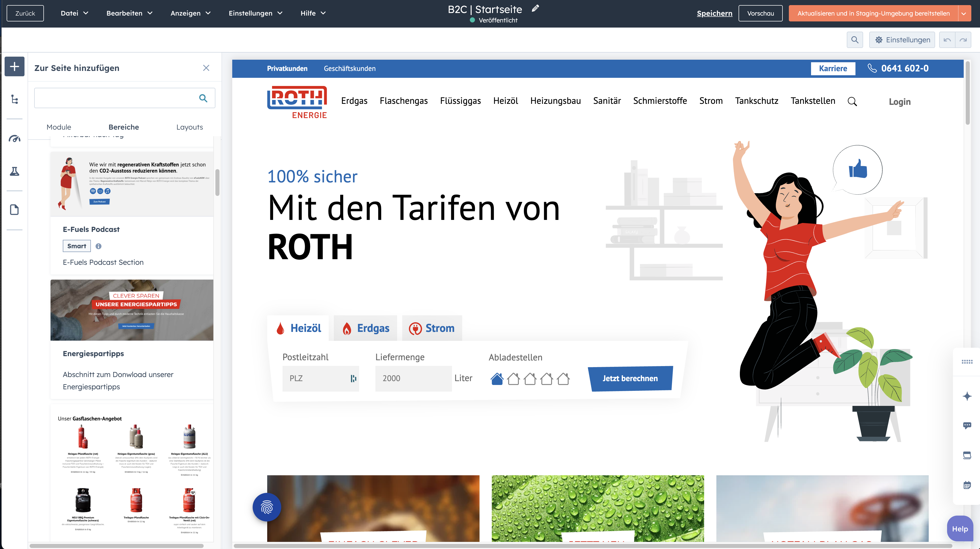The image size is (980, 549).
Task: Click the Speichern link
Action: click(714, 13)
